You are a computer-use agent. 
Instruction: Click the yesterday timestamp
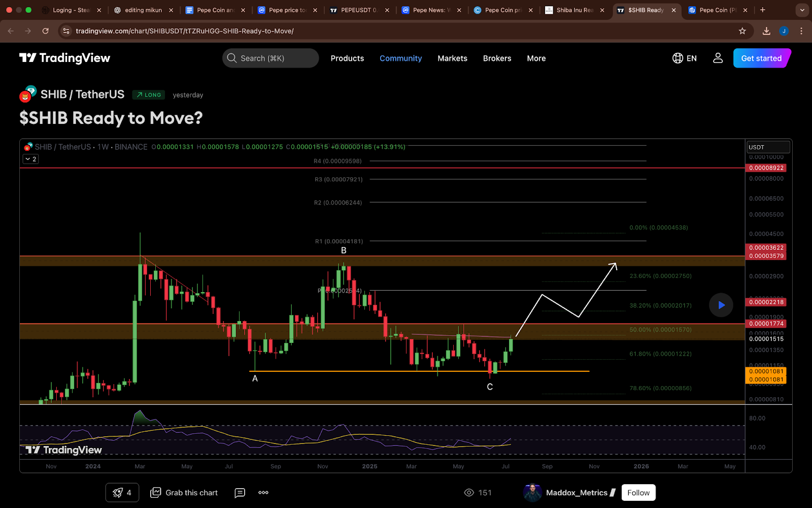coord(188,95)
